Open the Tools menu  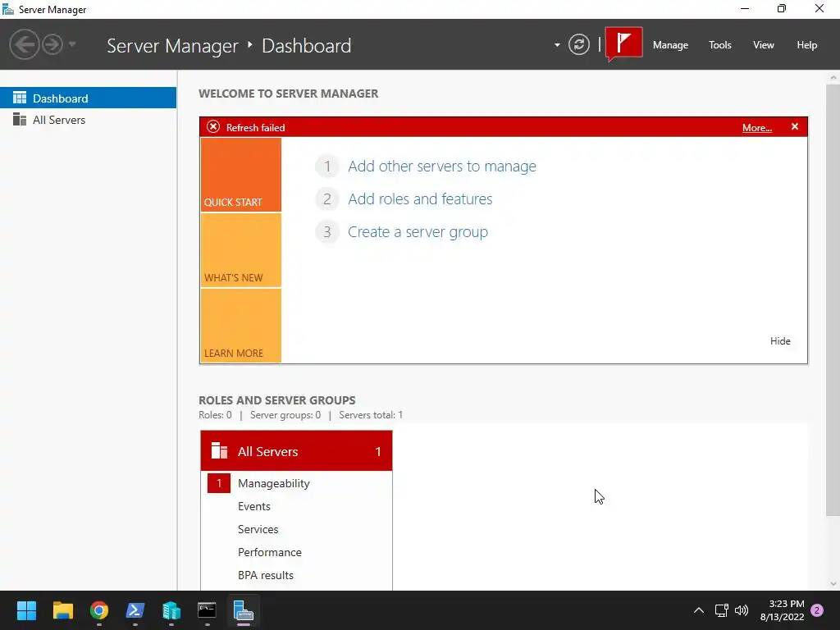coord(720,45)
